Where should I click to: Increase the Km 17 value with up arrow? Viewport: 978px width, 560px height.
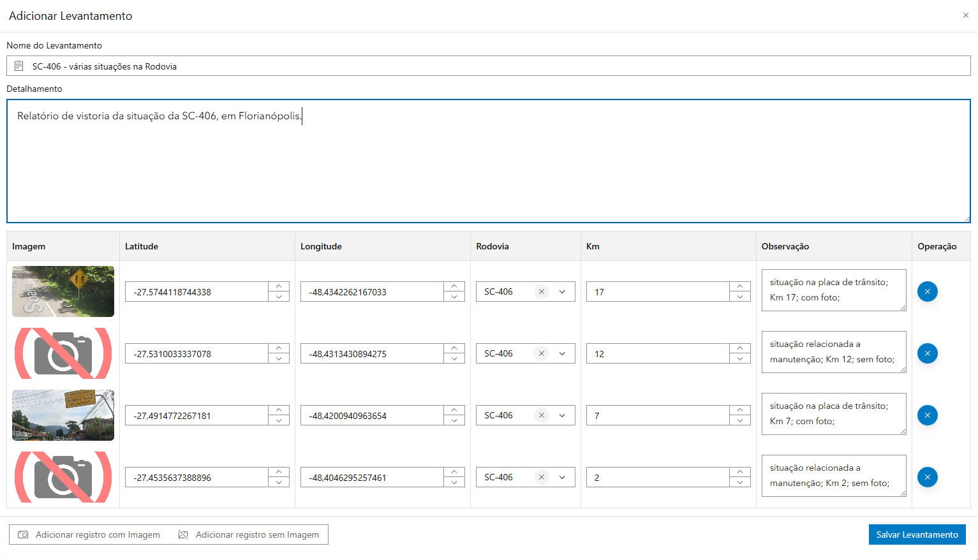739,286
